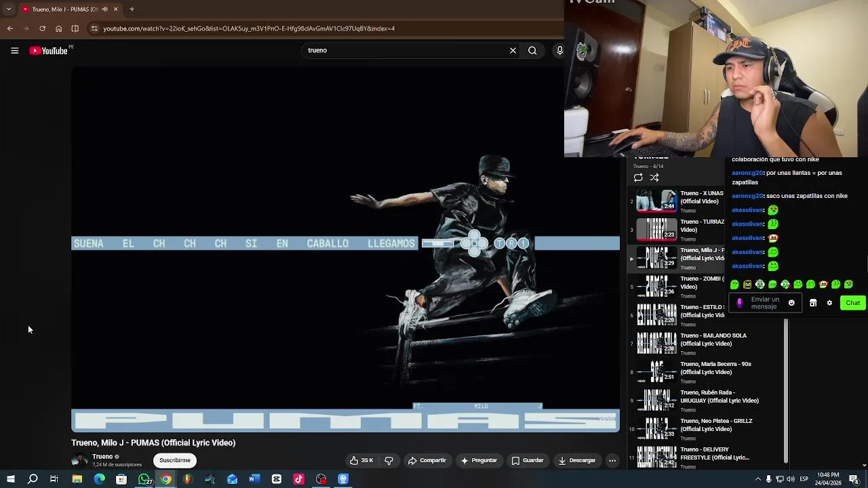Open Task View on the taskbar
This screenshot has height=488, width=868.
(x=54, y=479)
